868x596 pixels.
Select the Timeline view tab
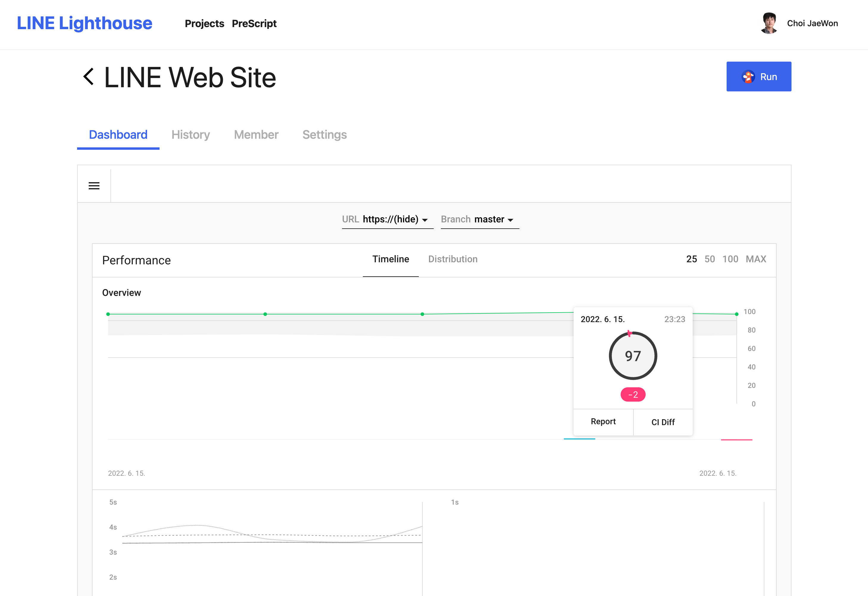point(390,259)
